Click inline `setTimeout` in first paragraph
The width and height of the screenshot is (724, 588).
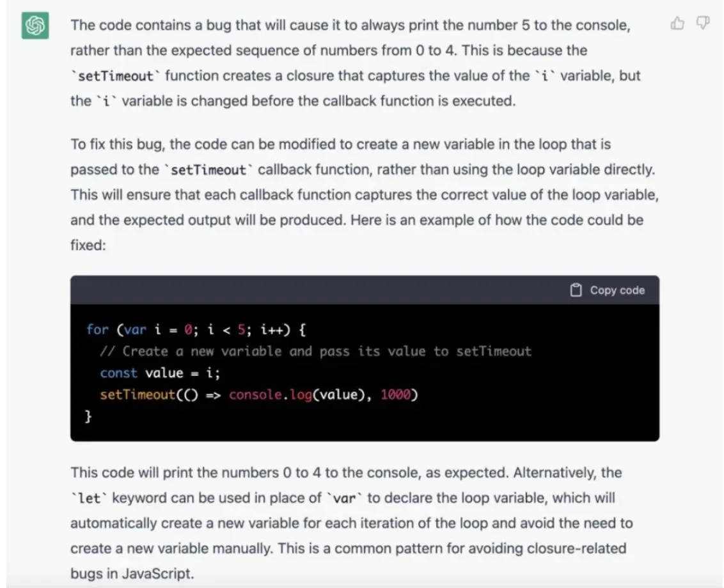pos(116,76)
